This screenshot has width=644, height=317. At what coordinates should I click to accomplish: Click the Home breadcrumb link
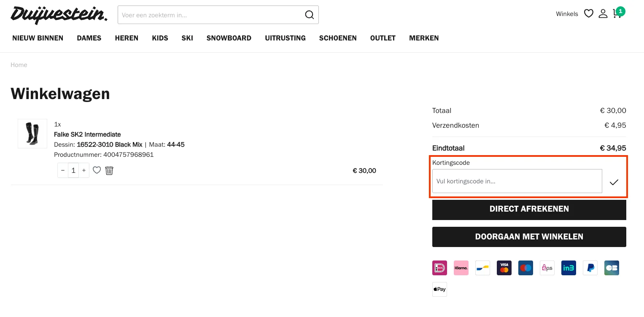point(19,65)
